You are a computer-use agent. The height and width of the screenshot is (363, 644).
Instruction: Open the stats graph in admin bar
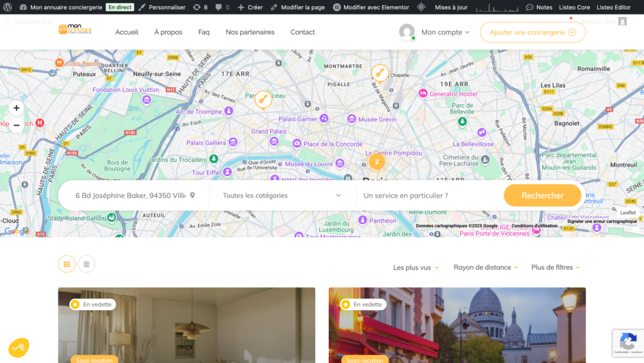pos(497,7)
